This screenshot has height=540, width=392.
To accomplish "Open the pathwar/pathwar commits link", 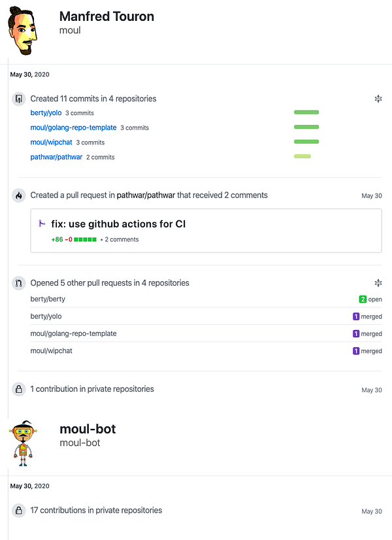I will click(56, 157).
